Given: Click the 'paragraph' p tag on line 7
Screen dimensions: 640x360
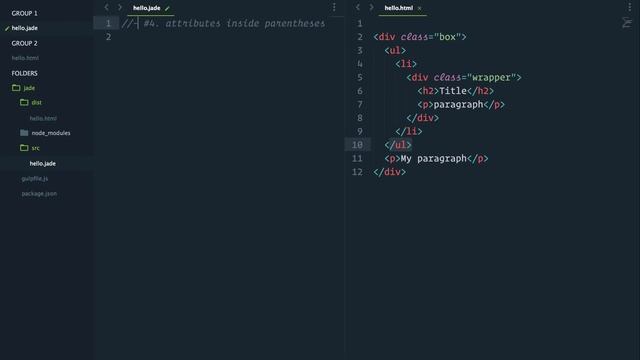Looking at the screenshot, I should coord(461,104).
